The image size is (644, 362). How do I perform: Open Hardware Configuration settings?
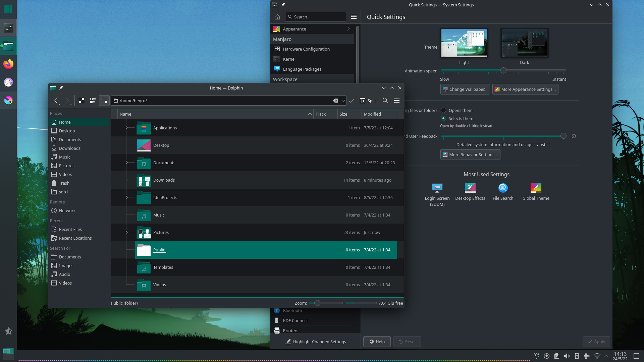(312, 49)
